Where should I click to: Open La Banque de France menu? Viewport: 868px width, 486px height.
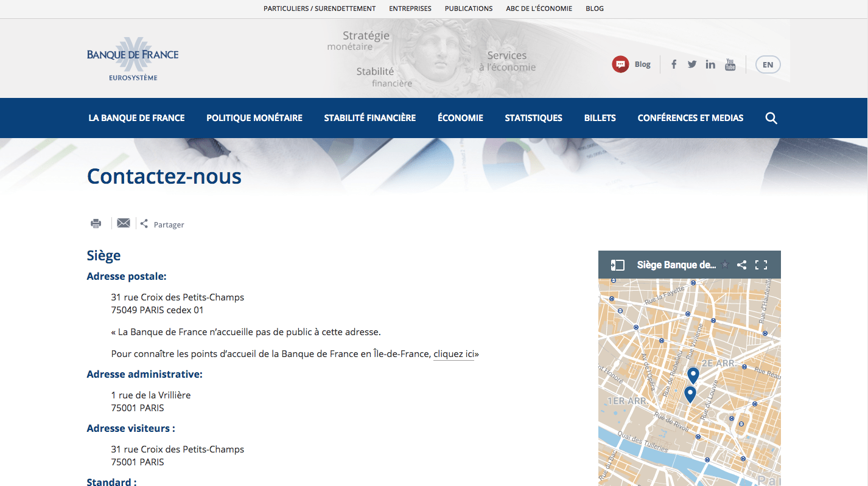click(x=136, y=118)
